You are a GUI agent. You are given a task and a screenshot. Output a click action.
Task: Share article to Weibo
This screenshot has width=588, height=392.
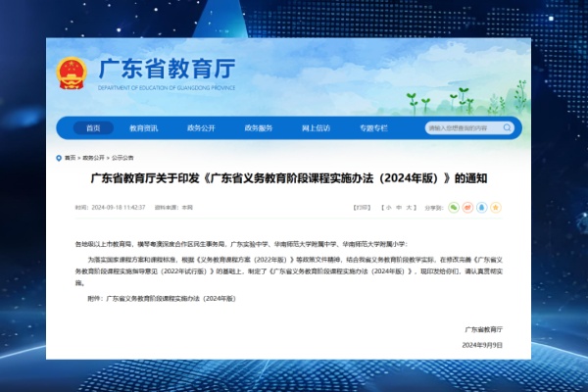click(467, 208)
